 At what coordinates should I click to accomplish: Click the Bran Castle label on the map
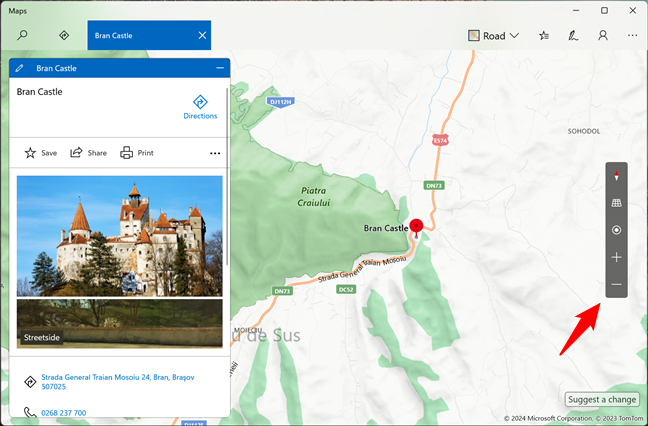click(x=386, y=228)
